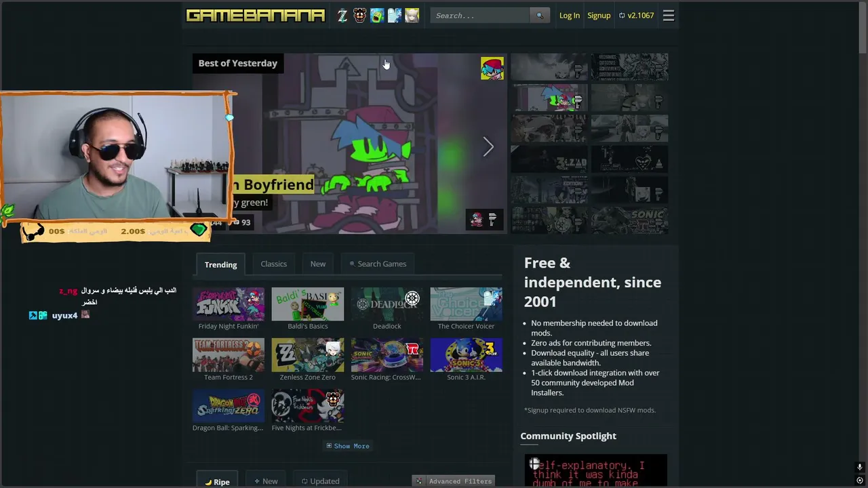This screenshot has height=488, width=868.
Task: Advance featured carousel with the next arrow
Action: coord(488,146)
